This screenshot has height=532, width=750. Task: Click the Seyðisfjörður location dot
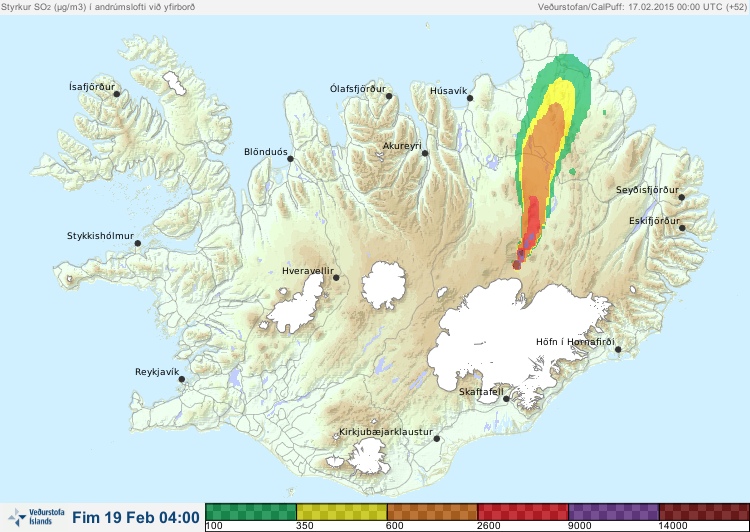681,197
